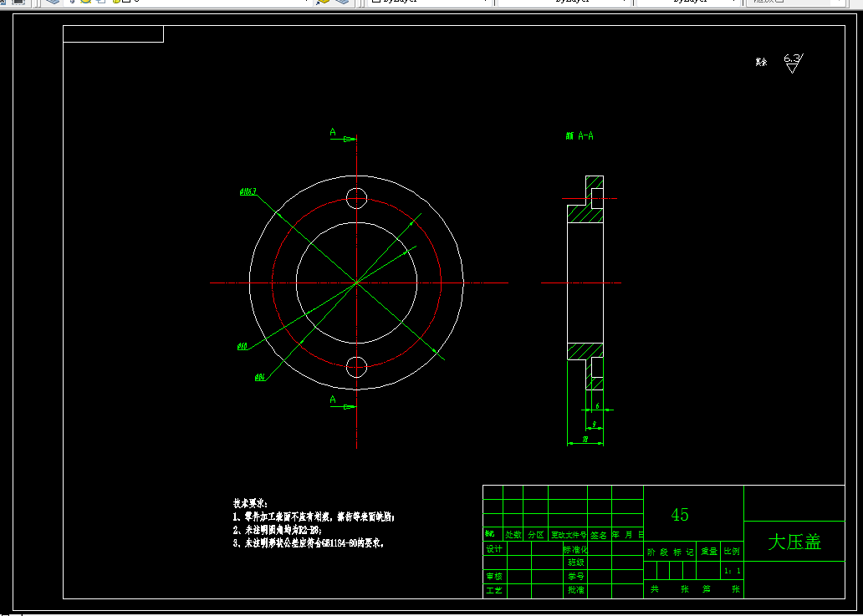Select the 批准 title block label
Screen dimensions: 863x616
(x=575, y=591)
